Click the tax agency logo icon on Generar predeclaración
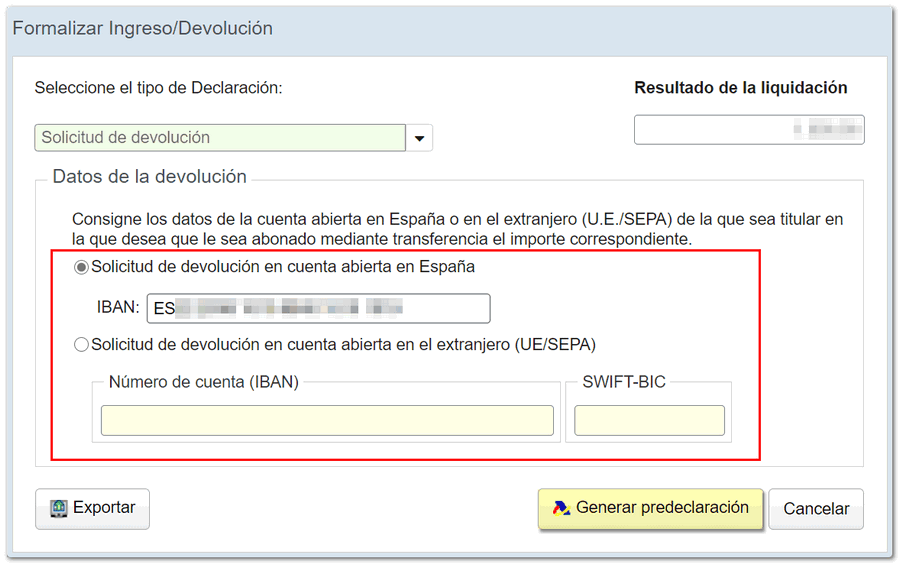Image resolution: width=900 pixels, height=565 pixels. (561, 508)
